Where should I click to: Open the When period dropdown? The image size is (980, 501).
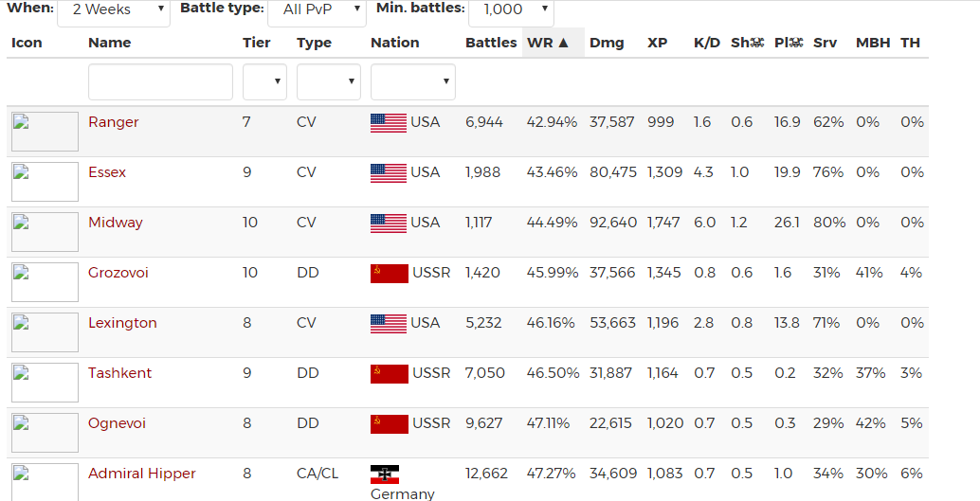click(x=114, y=10)
